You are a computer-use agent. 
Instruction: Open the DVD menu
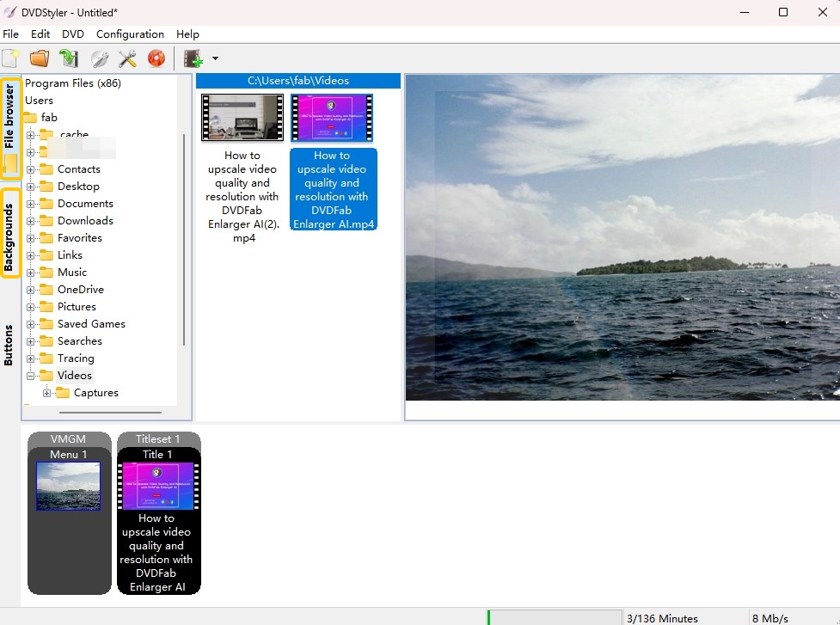tap(72, 34)
